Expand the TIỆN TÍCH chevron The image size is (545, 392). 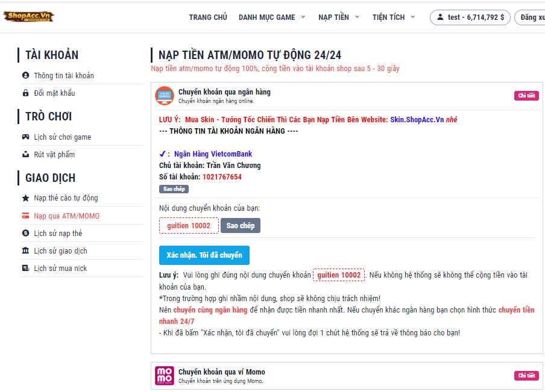click(x=413, y=17)
